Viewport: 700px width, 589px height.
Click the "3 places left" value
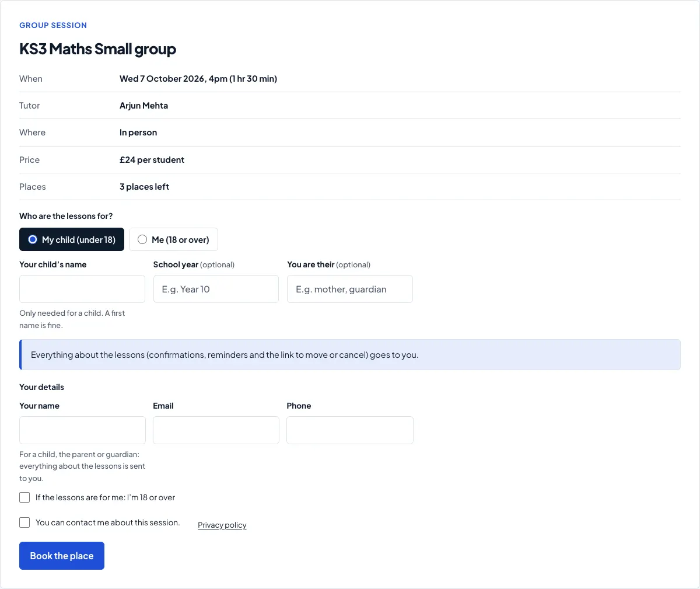tap(145, 187)
